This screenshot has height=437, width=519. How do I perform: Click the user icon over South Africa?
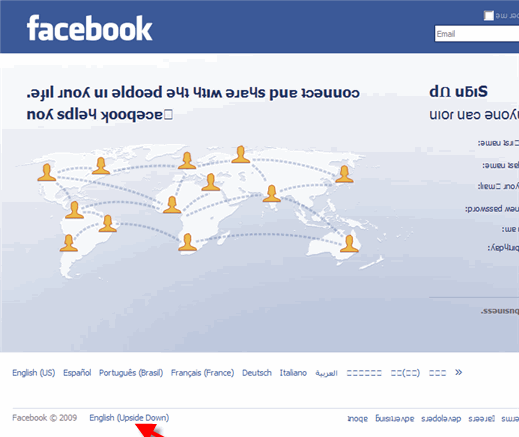pos(187,242)
